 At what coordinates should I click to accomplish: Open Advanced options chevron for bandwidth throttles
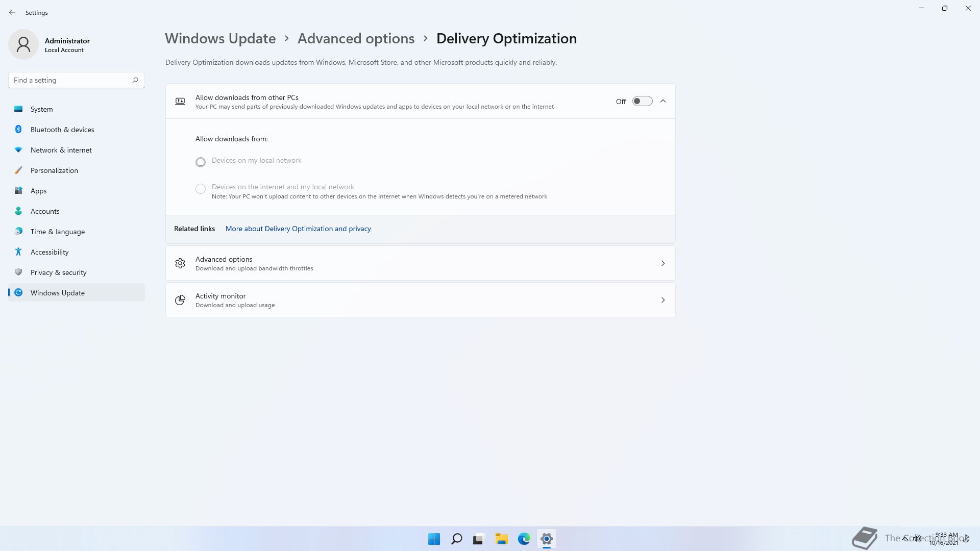click(663, 263)
